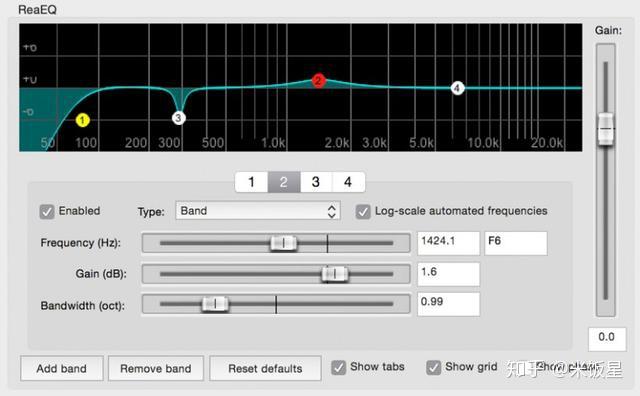
Task: Click the Bandwidth (oct) slider handle
Action: click(x=215, y=304)
